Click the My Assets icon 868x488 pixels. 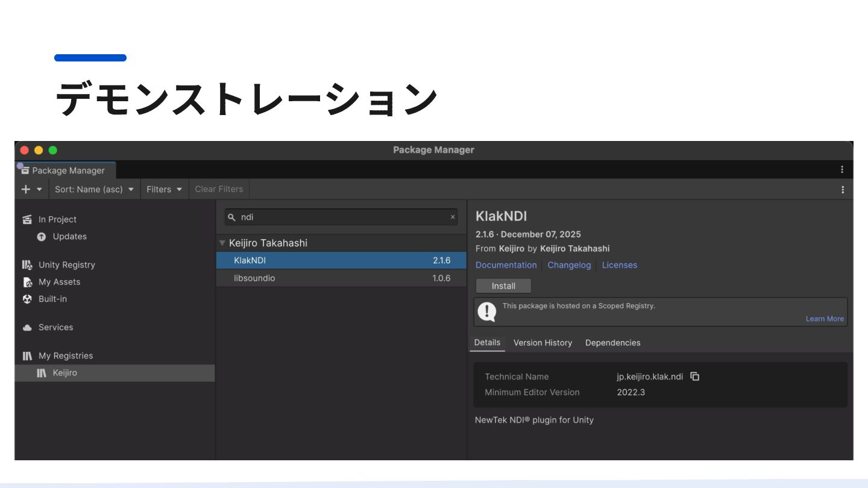click(27, 282)
